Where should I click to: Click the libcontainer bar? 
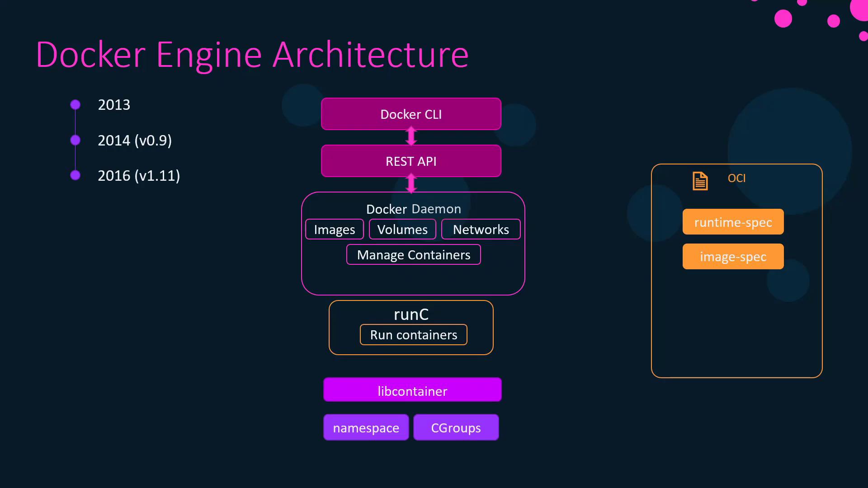tap(412, 390)
